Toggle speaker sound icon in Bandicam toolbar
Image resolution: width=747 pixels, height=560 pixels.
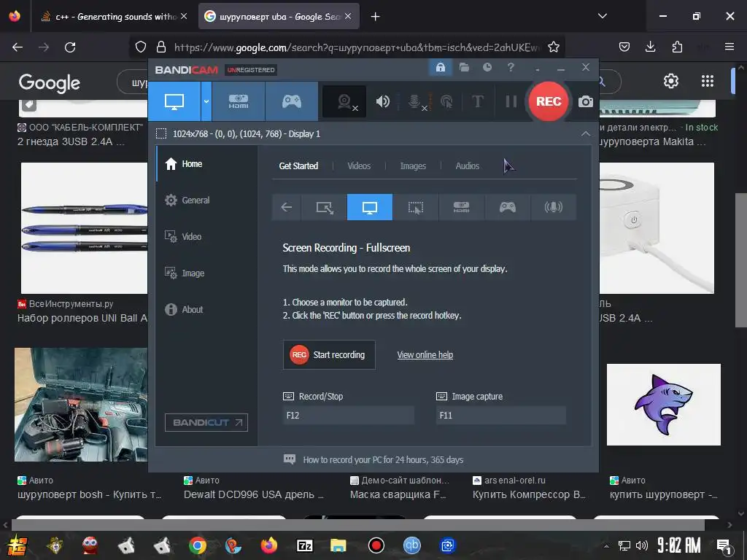tap(382, 101)
